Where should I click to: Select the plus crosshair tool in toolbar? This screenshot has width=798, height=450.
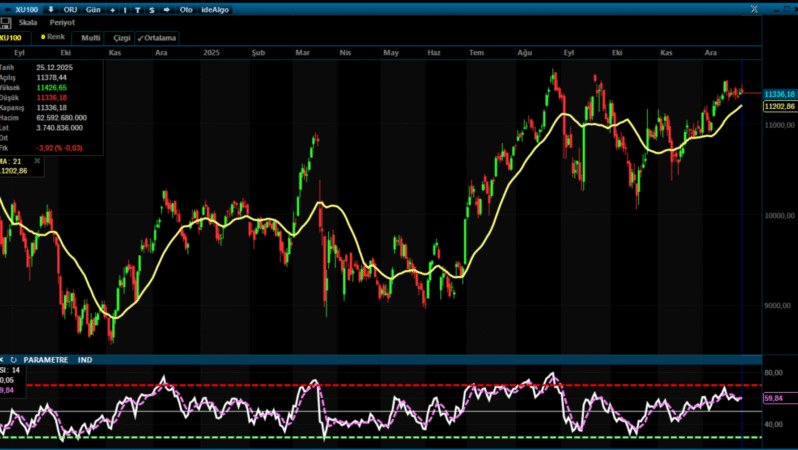tap(111, 9)
